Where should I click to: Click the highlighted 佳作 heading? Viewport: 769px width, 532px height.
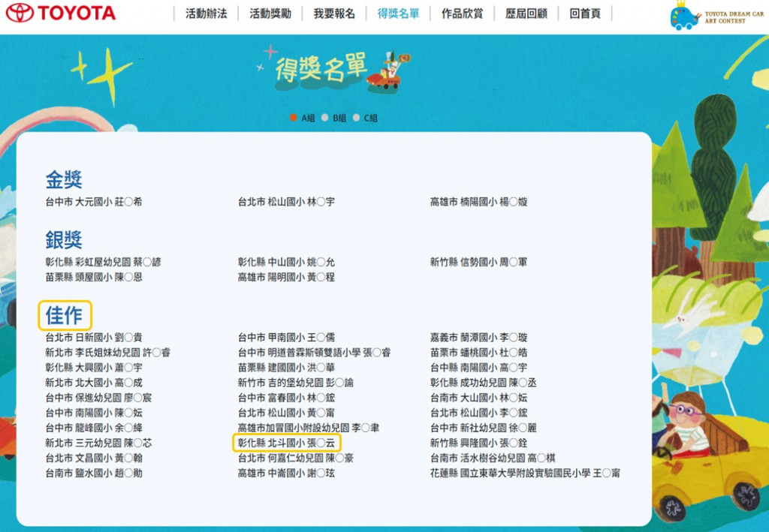tap(65, 315)
